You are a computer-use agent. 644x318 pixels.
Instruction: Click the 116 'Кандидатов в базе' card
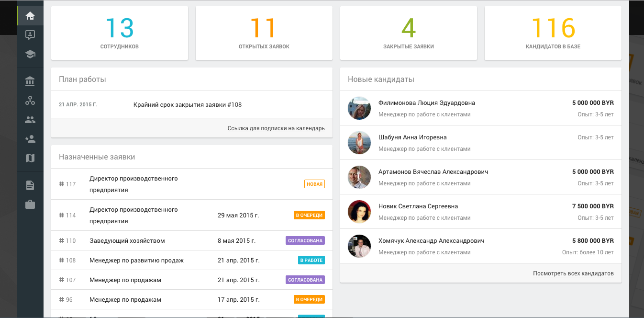553,33
